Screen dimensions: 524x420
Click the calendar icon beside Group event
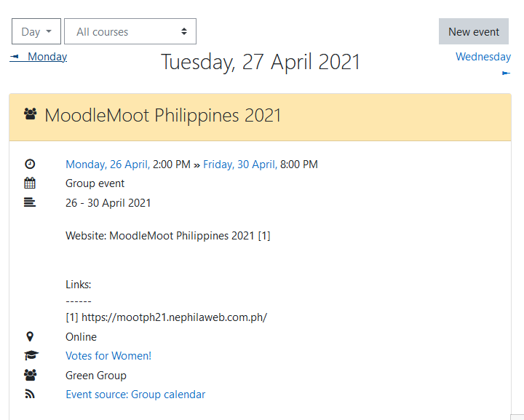[x=30, y=183]
